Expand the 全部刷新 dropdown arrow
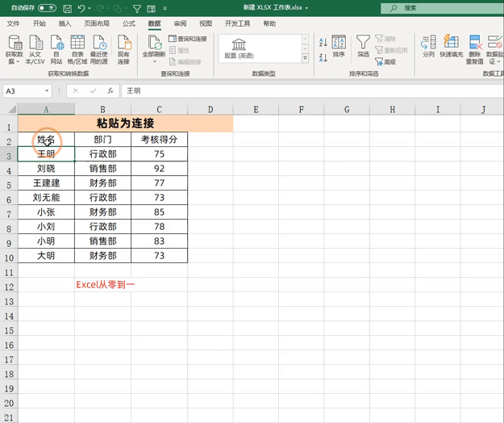This screenshot has height=423, width=504. pos(155,61)
